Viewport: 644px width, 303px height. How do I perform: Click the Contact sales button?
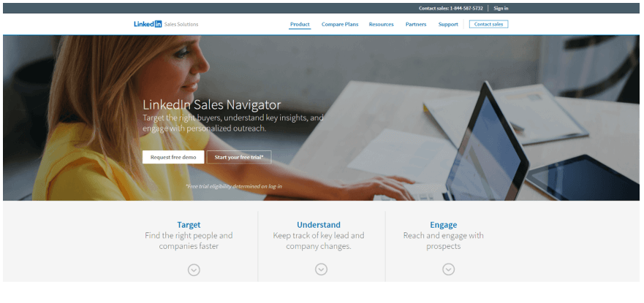click(489, 24)
